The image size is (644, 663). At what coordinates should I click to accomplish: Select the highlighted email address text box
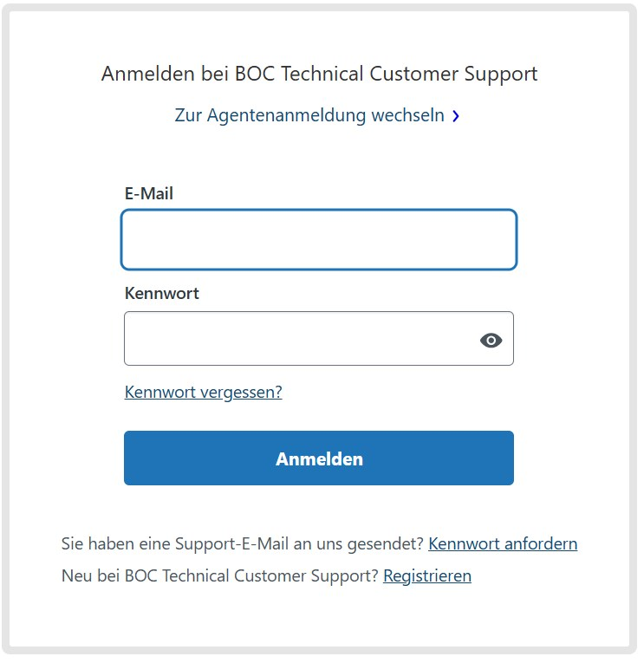[318, 239]
